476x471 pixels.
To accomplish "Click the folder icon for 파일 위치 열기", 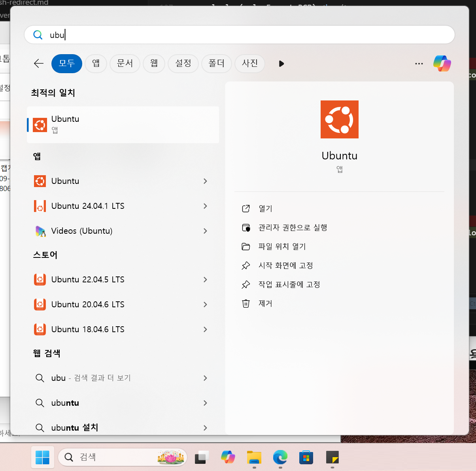I will [x=246, y=246].
